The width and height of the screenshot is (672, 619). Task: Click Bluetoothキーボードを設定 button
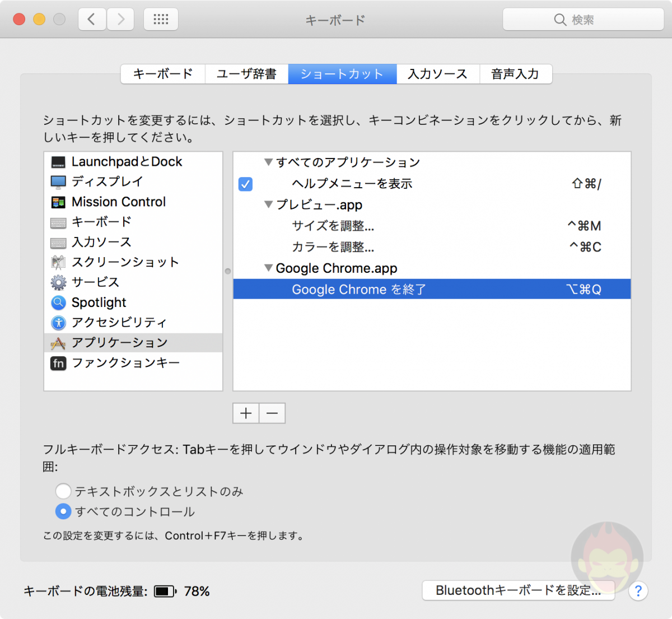[518, 590]
